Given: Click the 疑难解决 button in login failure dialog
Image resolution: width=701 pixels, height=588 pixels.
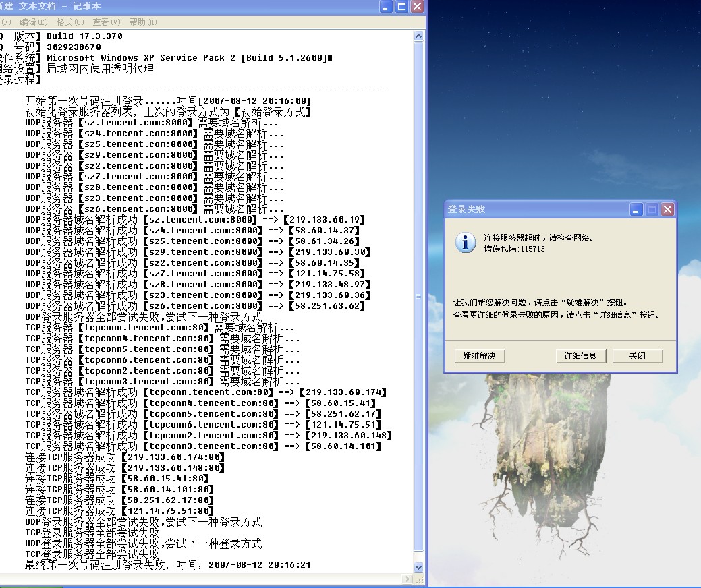Looking at the screenshot, I should click(479, 355).
